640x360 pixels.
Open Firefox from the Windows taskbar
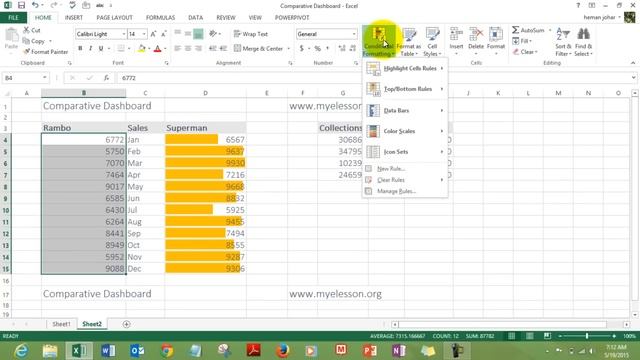coord(282,351)
